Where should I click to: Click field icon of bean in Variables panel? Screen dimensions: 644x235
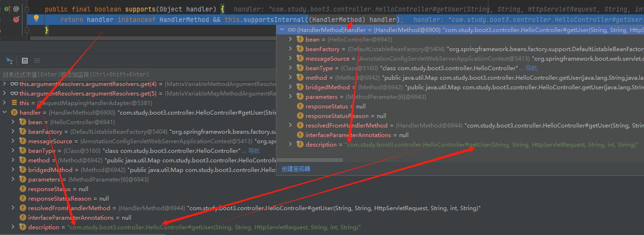[x=22, y=122]
